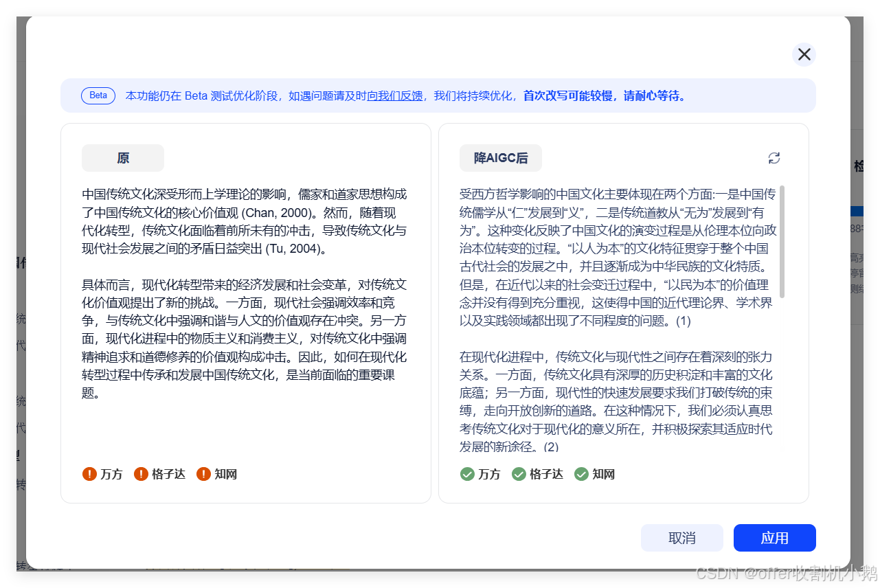Click the orange warning icon next to 万方
The width and height of the screenshot is (880, 588).
pyautogui.click(x=89, y=474)
